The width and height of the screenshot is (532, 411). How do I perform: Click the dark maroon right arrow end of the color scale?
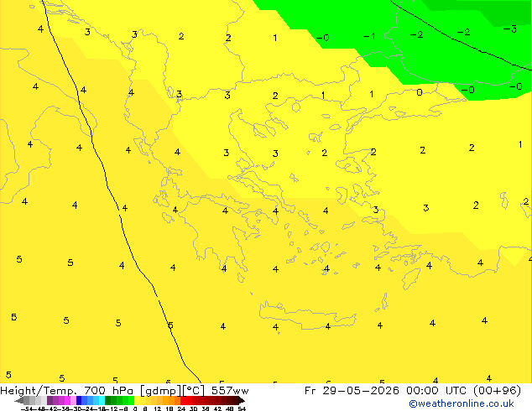(242, 401)
